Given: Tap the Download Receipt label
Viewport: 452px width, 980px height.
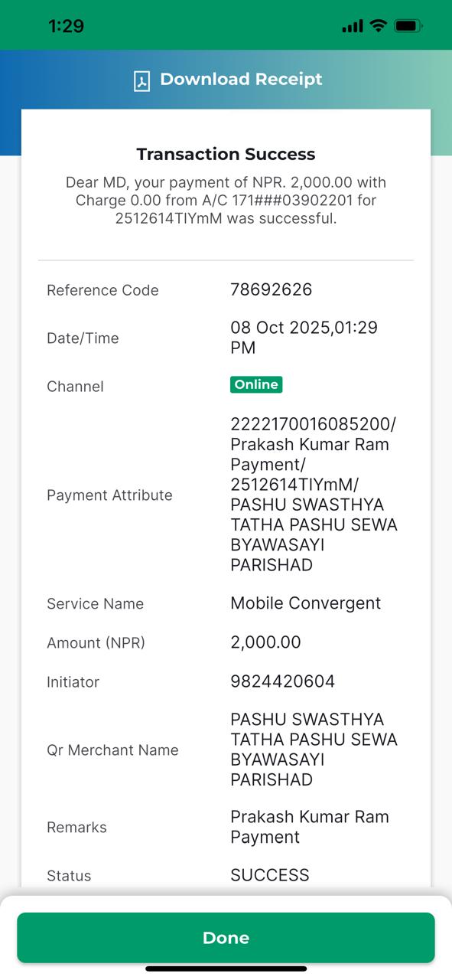Looking at the screenshot, I should click(241, 80).
